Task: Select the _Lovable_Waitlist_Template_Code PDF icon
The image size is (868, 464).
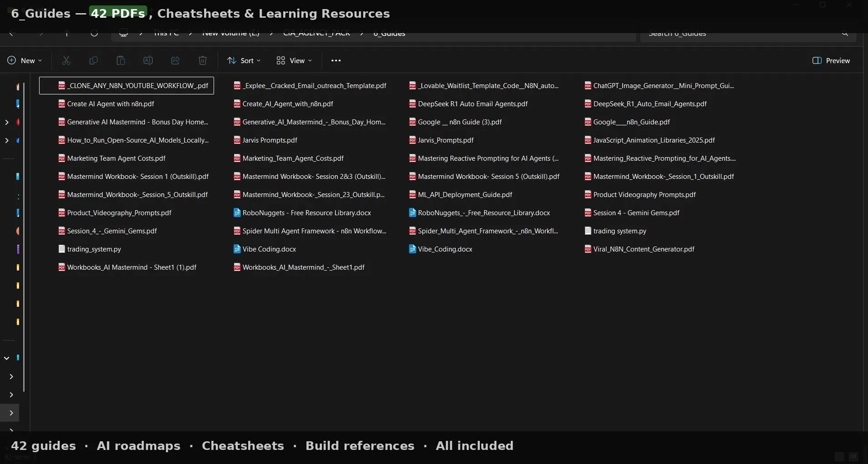Action: [x=413, y=85]
